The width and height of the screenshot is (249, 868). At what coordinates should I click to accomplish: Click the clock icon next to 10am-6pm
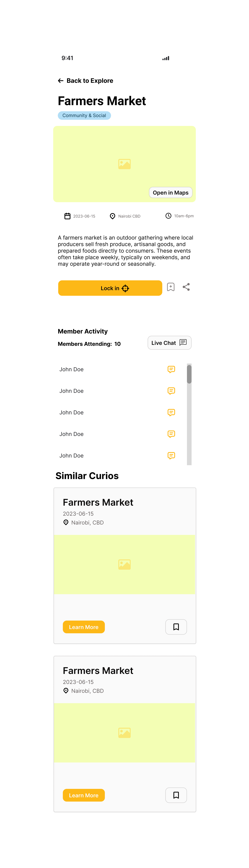click(168, 216)
